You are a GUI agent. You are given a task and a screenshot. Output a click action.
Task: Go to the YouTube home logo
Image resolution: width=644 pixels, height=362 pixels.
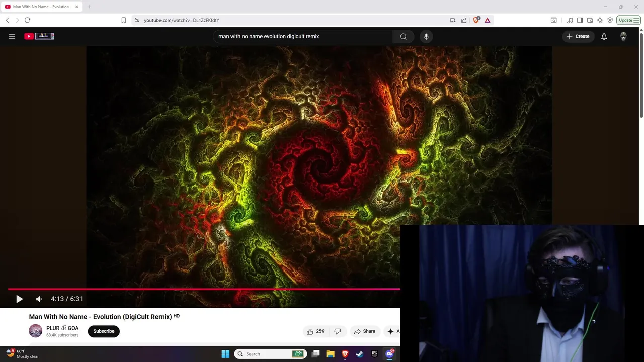[x=39, y=36]
